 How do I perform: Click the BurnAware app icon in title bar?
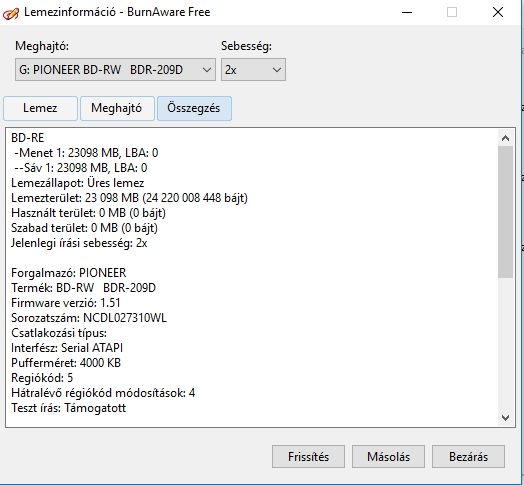tap(10, 13)
